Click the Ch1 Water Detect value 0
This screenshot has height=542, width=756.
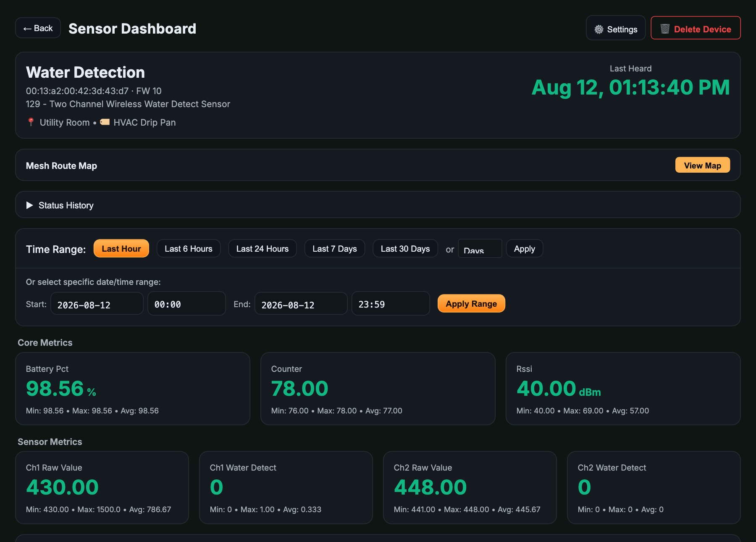pos(216,487)
